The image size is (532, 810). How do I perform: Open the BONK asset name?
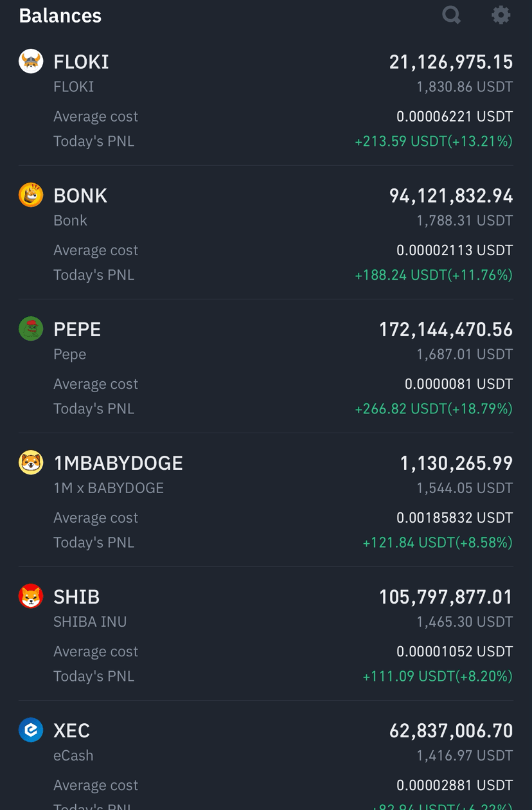[x=80, y=195]
